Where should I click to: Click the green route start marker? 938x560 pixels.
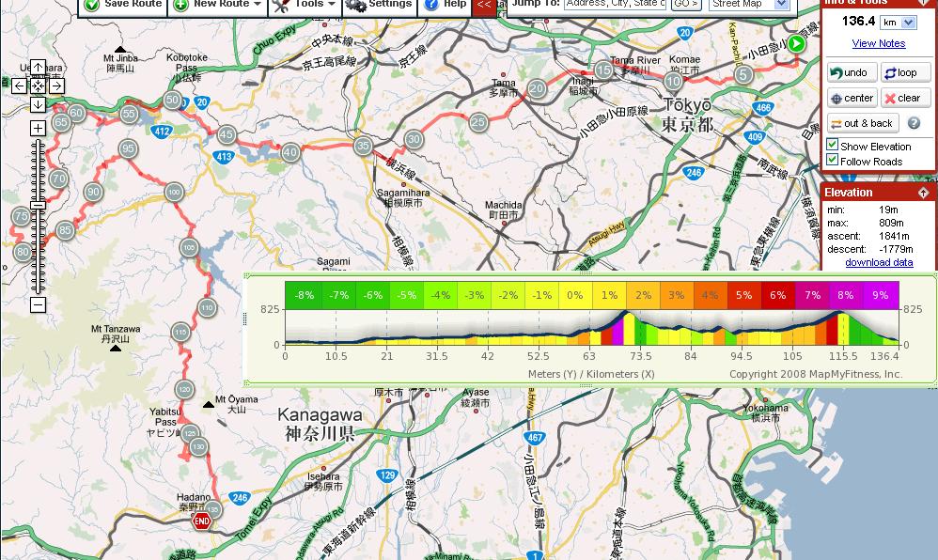[797, 43]
